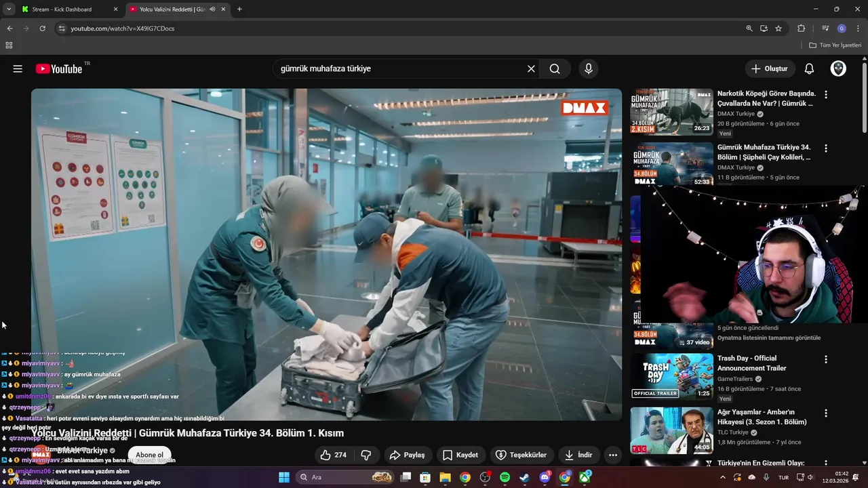Click Oynatma listesinin tamamını görüntüle link
This screenshot has height=488, width=868.
pos(769,338)
